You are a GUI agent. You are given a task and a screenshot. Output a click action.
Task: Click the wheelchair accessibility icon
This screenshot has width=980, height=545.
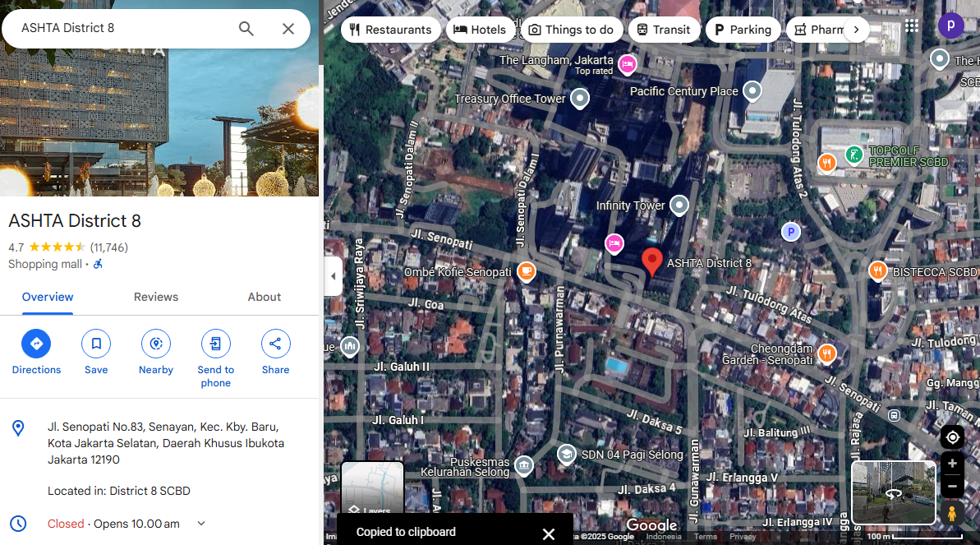coord(98,264)
